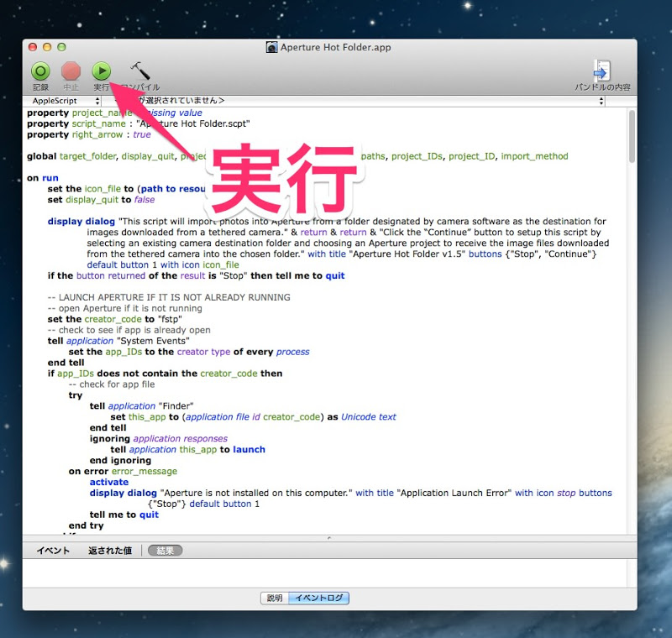Click 'tell application "Finder"' line
This screenshot has height=638, width=672.
point(141,406)
